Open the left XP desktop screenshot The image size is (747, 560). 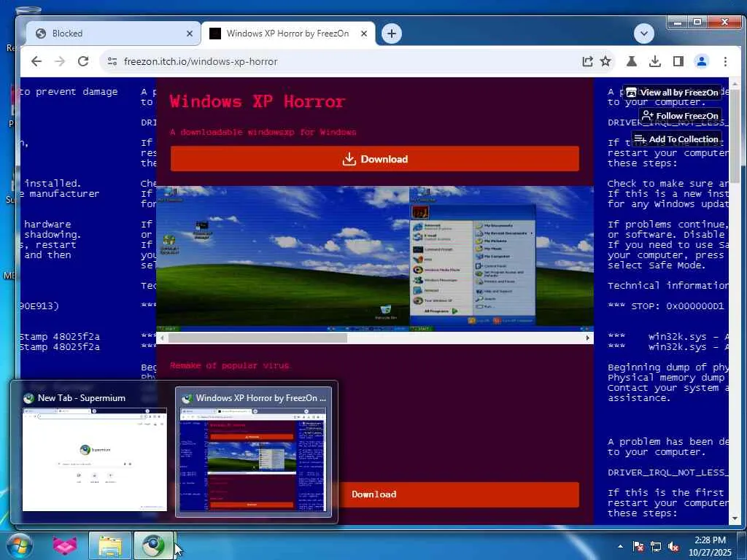point(283,259)
